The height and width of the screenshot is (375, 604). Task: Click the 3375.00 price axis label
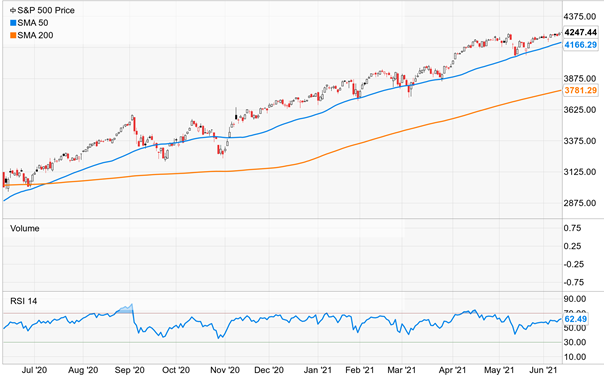(x=579, y=141)
